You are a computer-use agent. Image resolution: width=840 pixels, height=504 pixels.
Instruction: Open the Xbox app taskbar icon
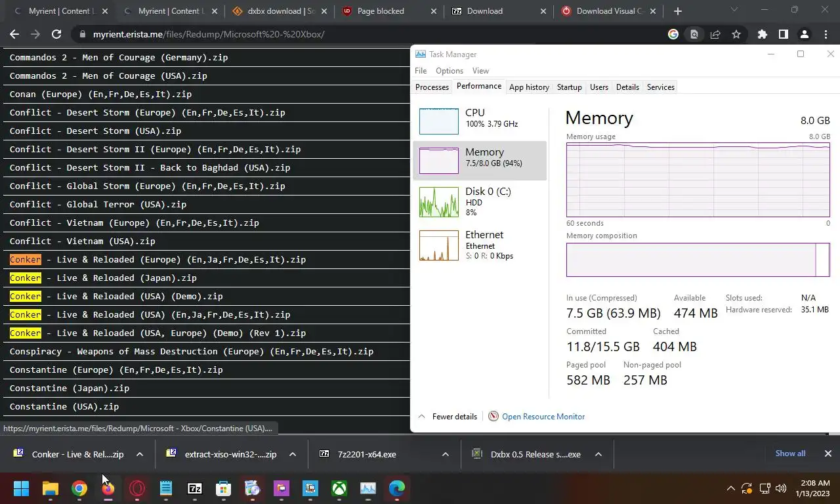(x=339, y=488)
